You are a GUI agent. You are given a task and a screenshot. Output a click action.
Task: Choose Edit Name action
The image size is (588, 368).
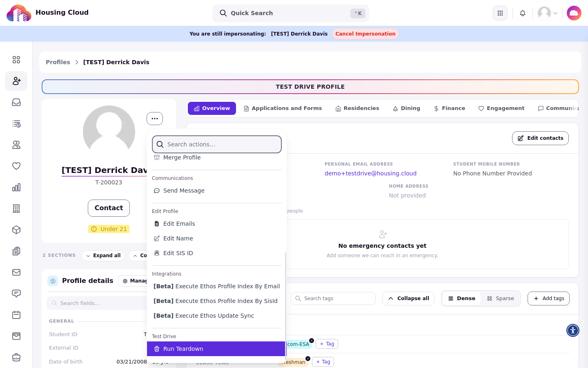point(217,238)
